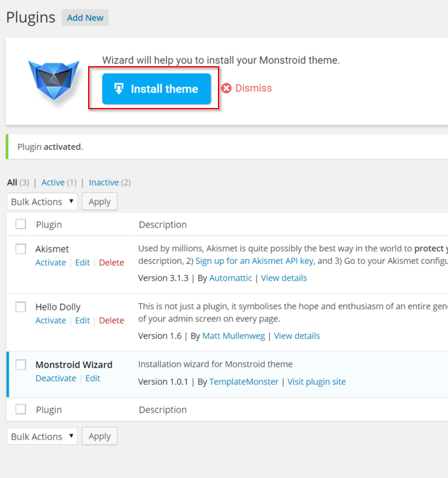Viewport: 448px width, 478px height.
Task: Show only Active plugins filter
Action: click(x=53, y=182)
